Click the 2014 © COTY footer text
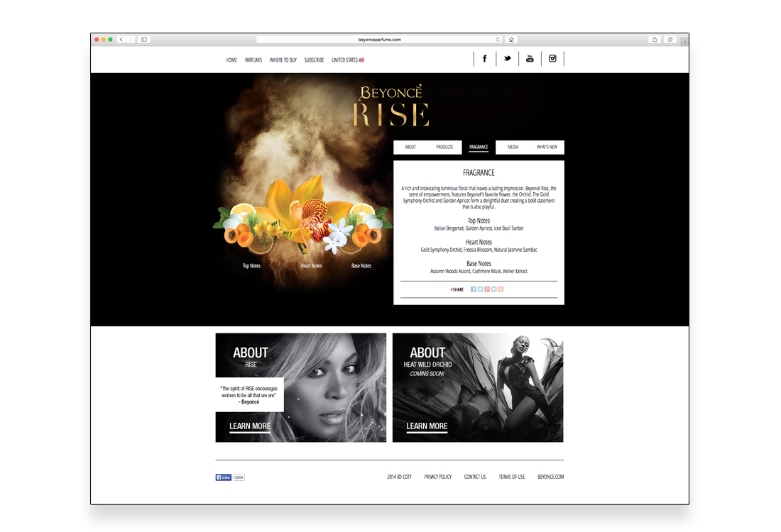 coord(400,477)
